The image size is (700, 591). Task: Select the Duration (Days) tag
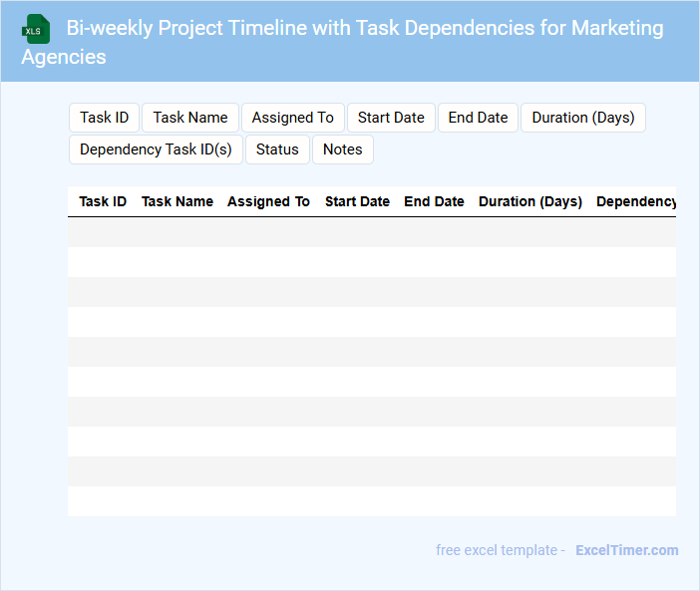[x=582, y=118]
